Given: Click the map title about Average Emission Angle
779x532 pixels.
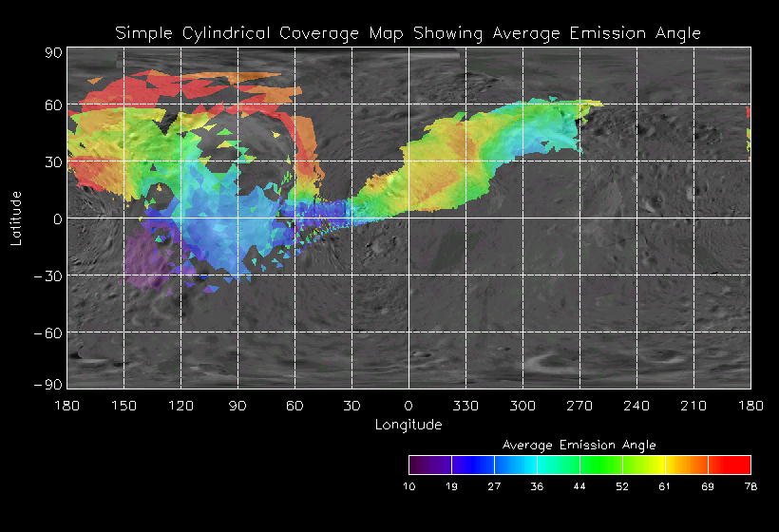Looking at the screenshot, I should [x=408, y=33].
